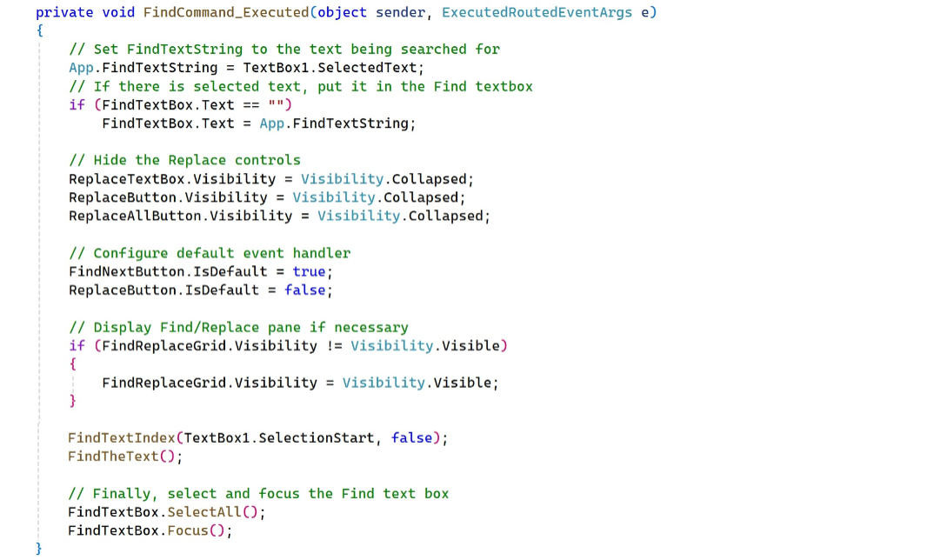The height and width of the screenshot is (560, 927).
Task: Click the Focus method call on FindTextBox
Action: (188, 530)
